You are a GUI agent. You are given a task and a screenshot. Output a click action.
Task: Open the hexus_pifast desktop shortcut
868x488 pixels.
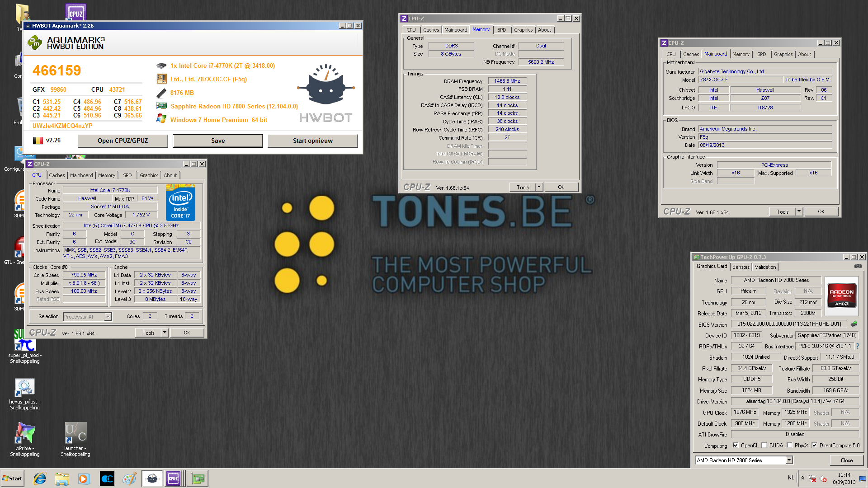point(25,394)
